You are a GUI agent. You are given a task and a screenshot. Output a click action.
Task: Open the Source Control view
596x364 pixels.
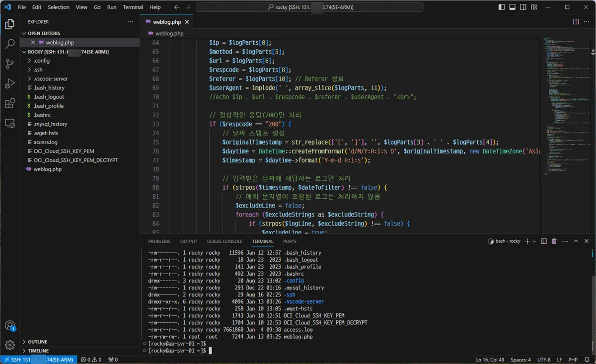pyautogui.click(x=10, y=64)
